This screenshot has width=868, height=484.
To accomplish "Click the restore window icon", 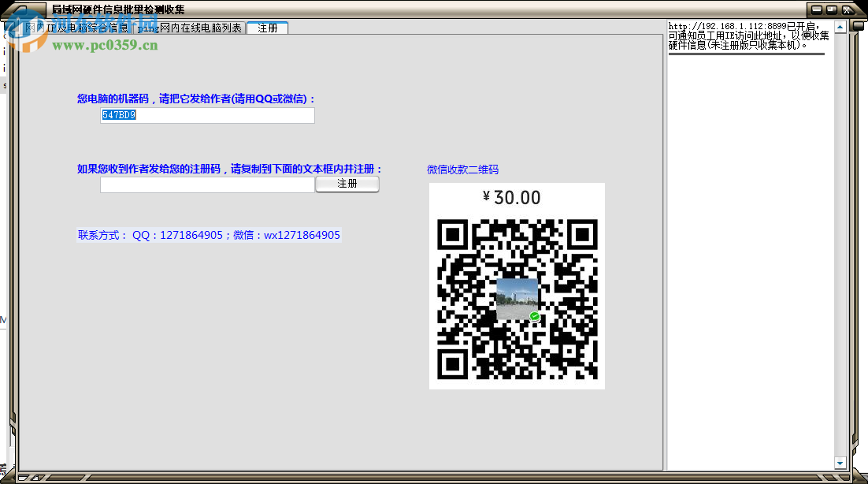I will tap(831, 9).
